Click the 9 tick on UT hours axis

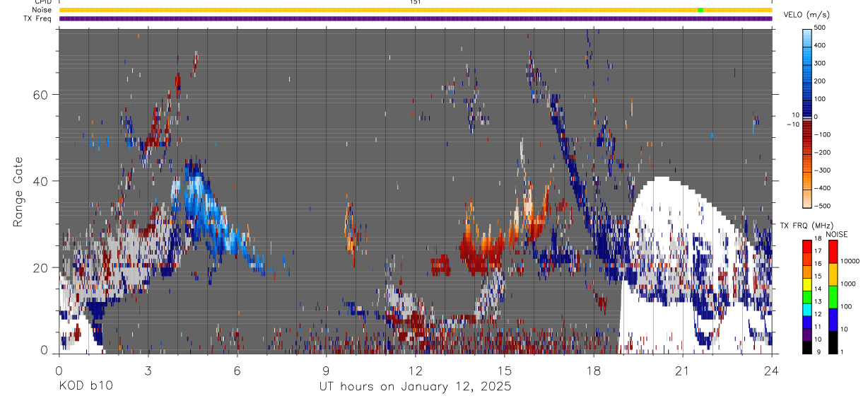point(326,370)
